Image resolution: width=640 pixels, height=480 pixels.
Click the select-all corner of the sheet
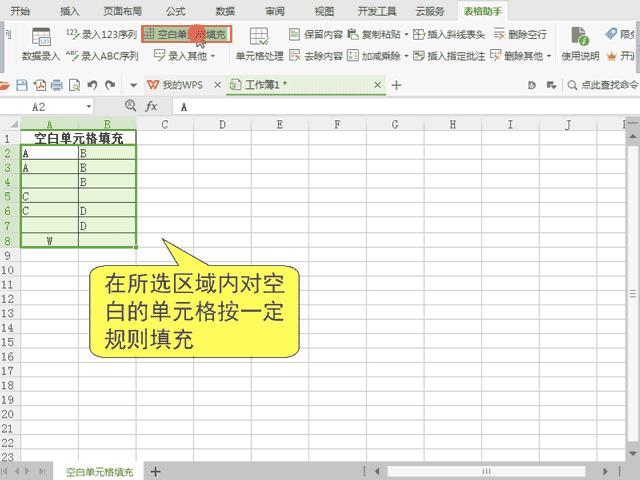point(10,124)
